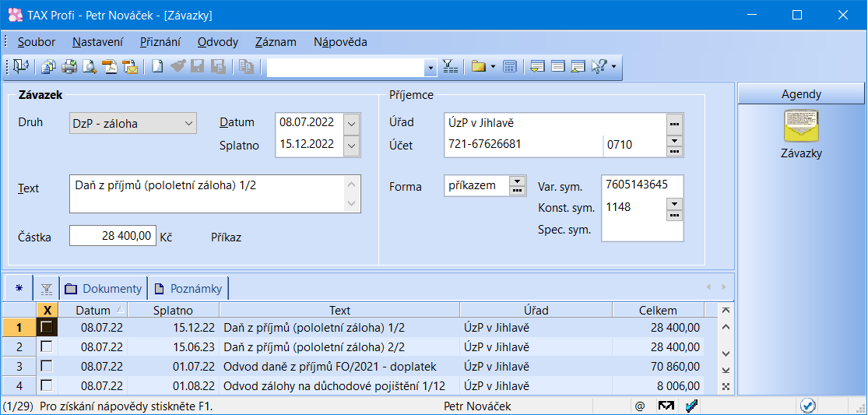Open the Datum date picker dropdown
Screen dimensions: 868x415
pos(351,123)
